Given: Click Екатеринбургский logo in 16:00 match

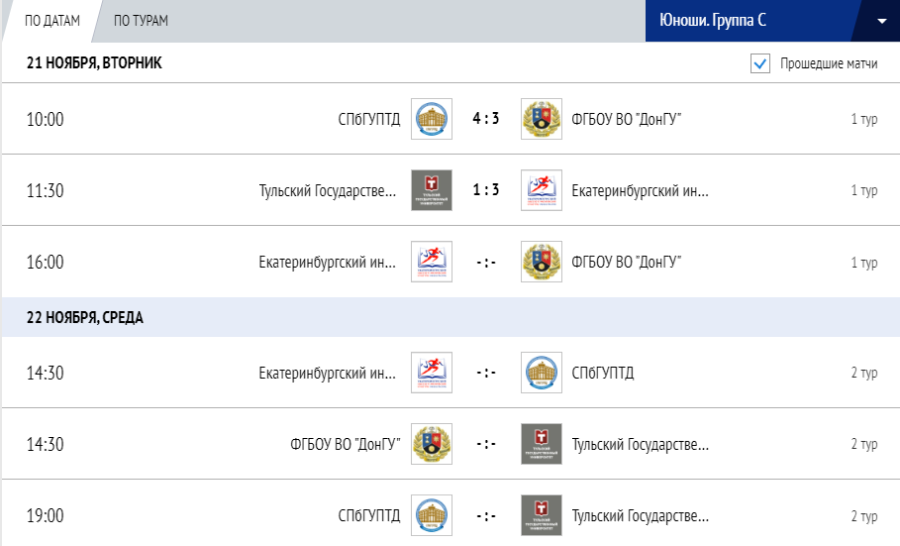Looking at the screenshot, I should pos(431,262).
